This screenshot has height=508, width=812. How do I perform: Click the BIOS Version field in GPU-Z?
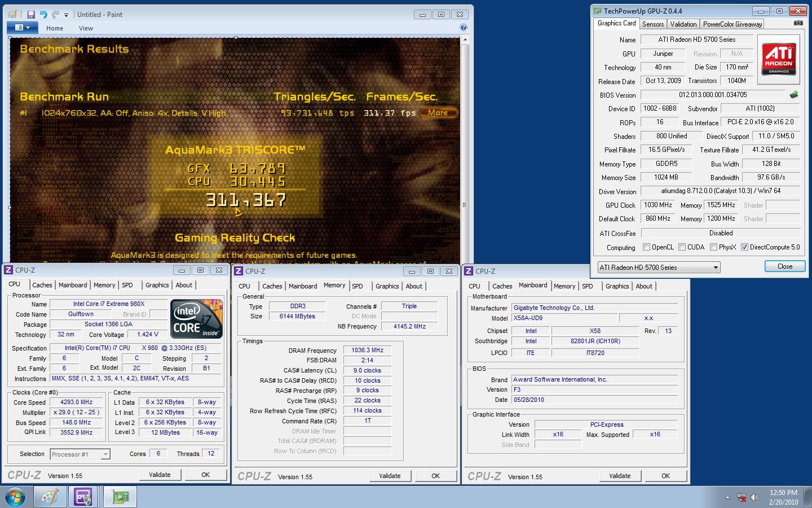[x=713, y=95]
